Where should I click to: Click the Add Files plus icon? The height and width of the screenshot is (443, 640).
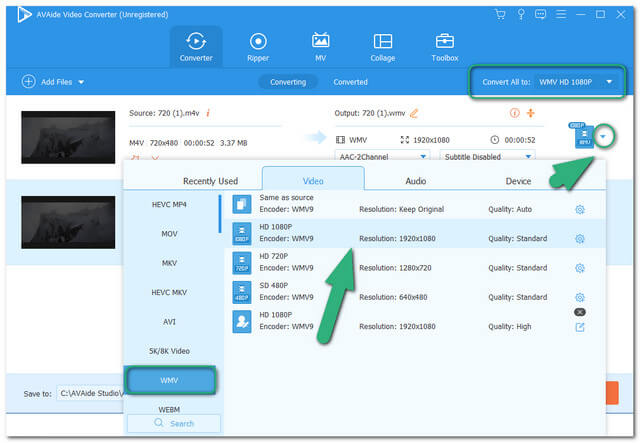pyautogui.click(x=28, y=82)
